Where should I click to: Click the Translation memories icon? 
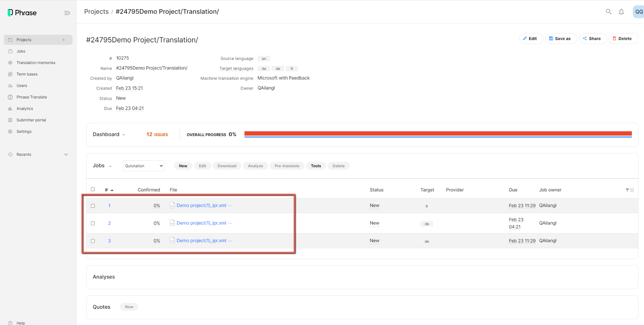(10, 63)
